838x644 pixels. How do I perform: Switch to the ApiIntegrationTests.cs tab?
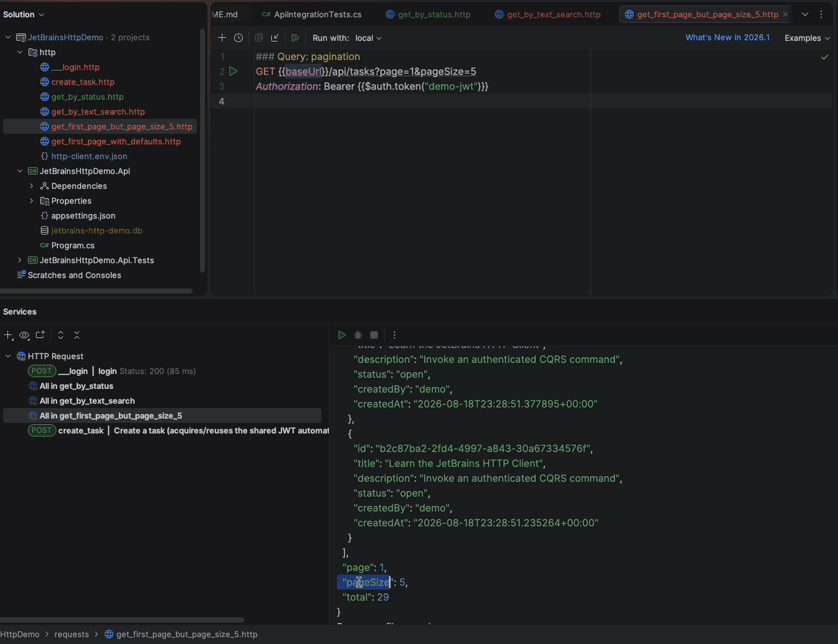(x=312, y=14)
